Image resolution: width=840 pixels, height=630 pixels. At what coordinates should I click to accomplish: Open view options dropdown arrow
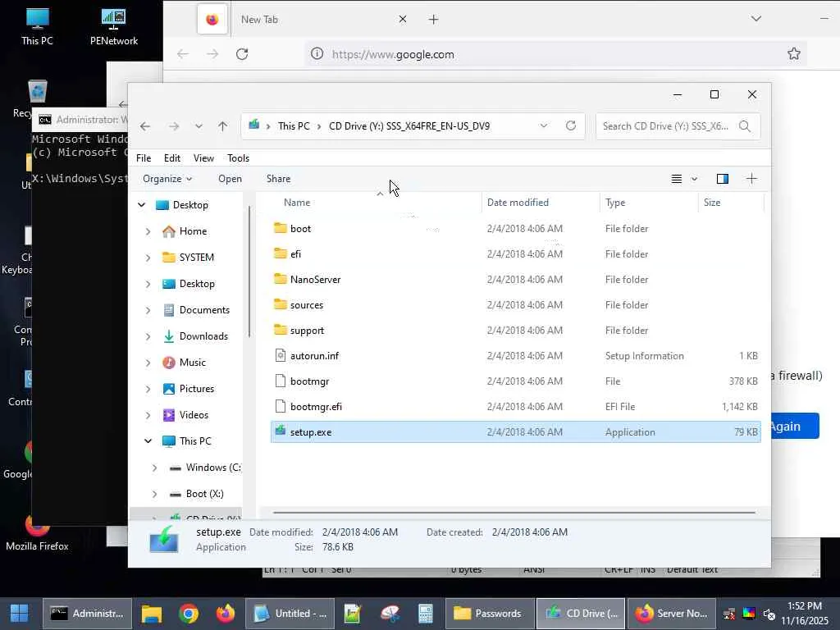[x=694, y=179]
